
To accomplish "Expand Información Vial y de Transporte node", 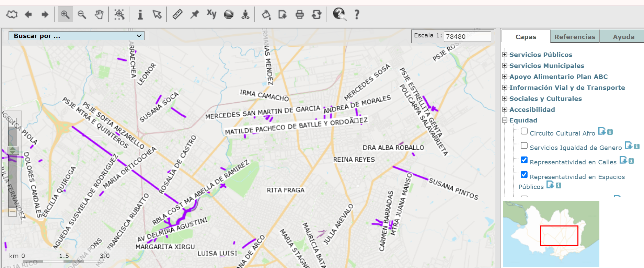I will tap(505, 88).
